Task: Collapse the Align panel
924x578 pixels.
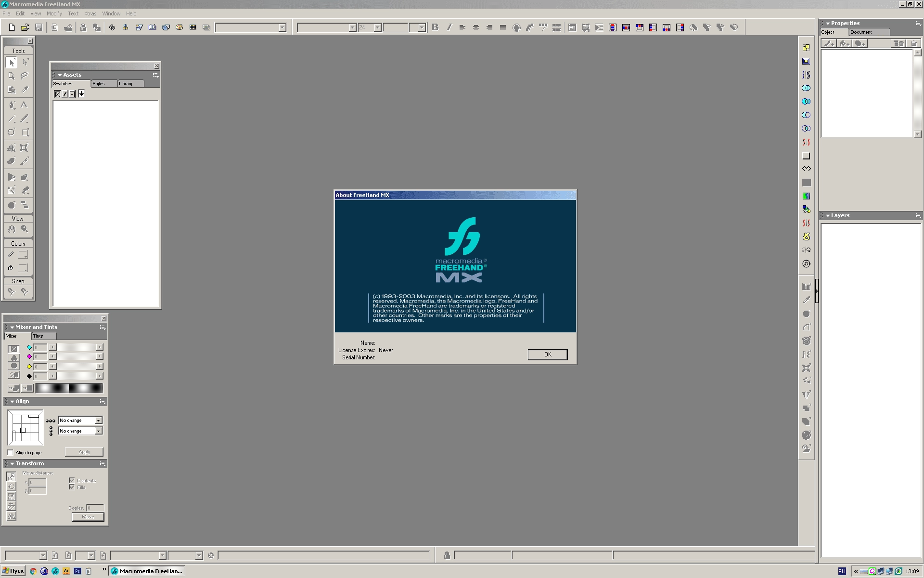Action: 12,401
